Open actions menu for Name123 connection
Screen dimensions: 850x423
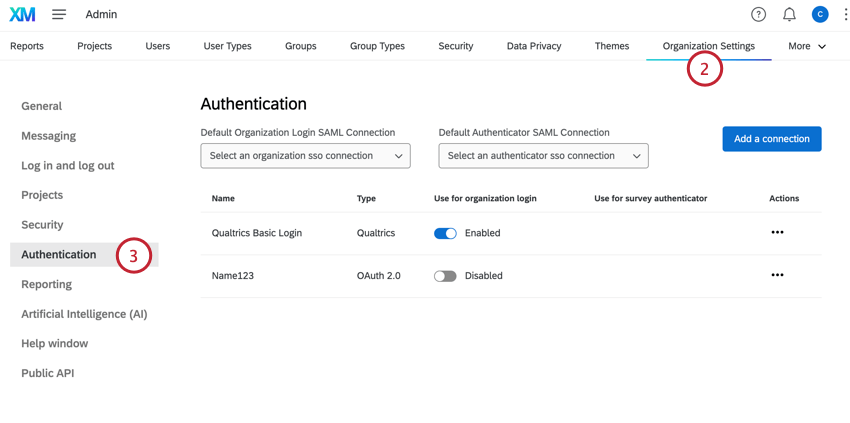[777, 275]
